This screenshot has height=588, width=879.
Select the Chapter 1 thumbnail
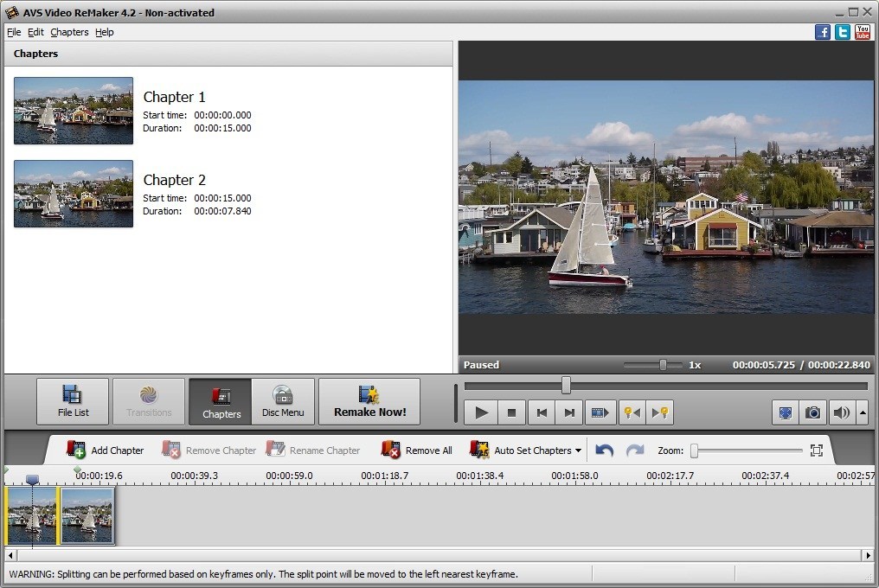pyautogui.click(x=74, y=111)
